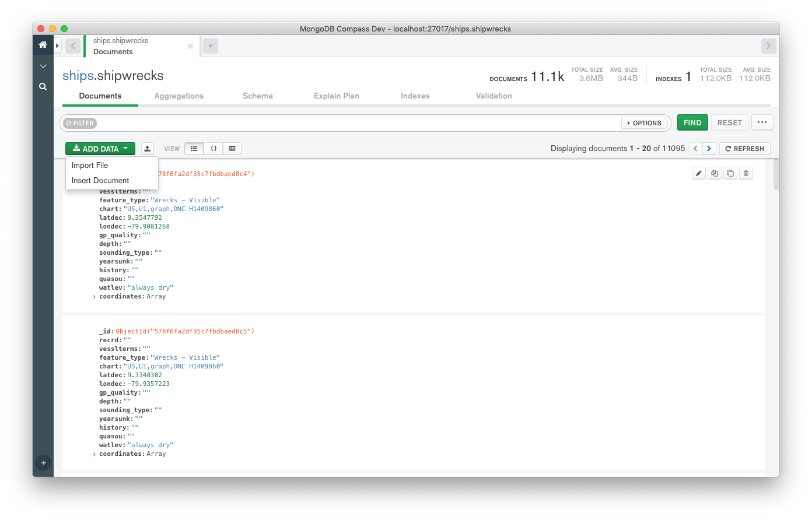
Task: Switch to the Aggregations tab
Action: pyautogui.click(x=179, y=96)
